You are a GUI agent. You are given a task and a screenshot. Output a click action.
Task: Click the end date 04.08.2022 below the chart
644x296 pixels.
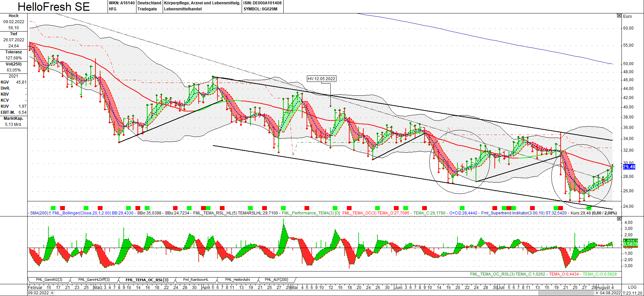point(610,293)
